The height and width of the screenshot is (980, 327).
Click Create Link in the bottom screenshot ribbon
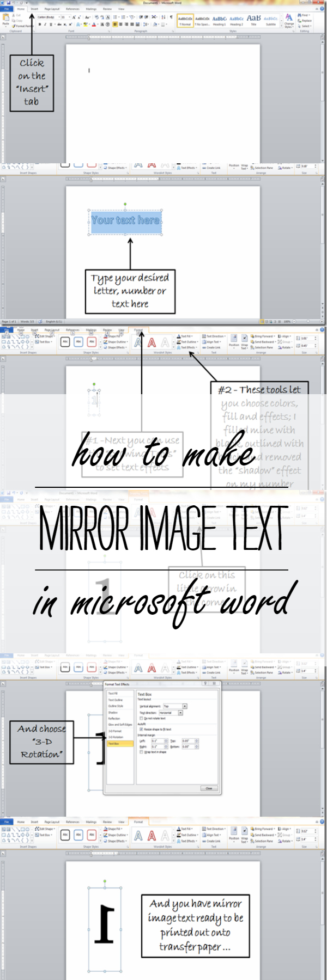coord(212,841)
